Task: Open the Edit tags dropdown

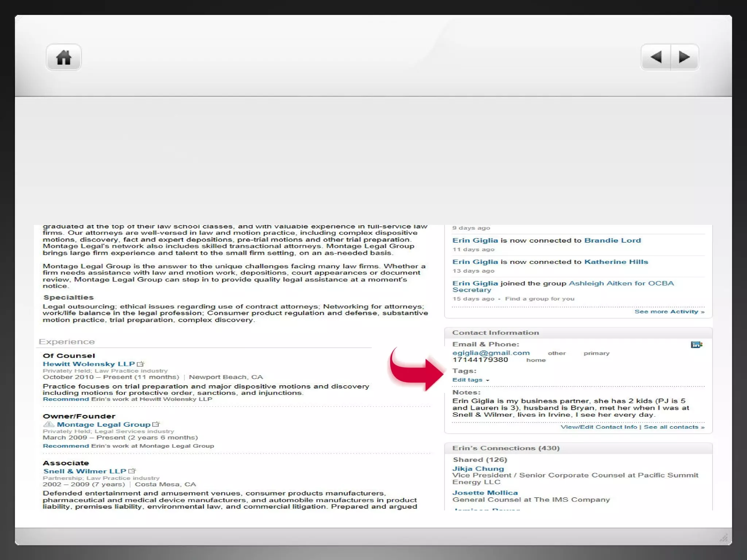Action: 471,380
